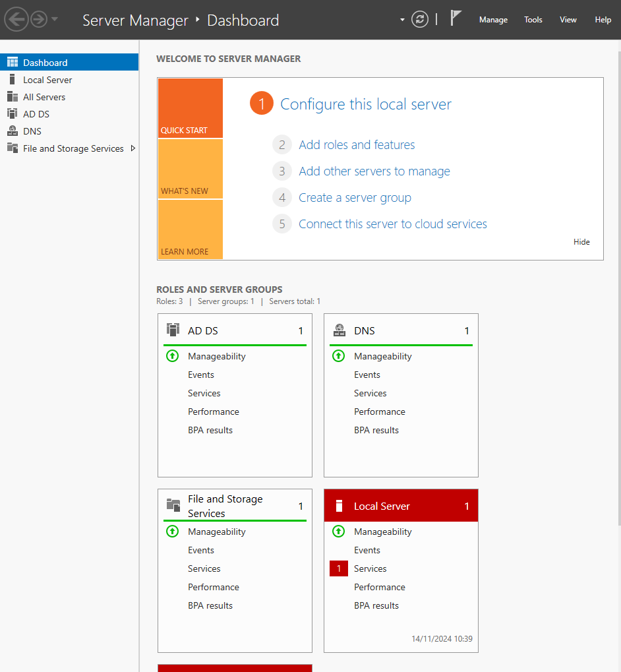Screen dimensions: 621x672
Task: Open the navigation history dropdown arrow
Action: click(55, 19)
